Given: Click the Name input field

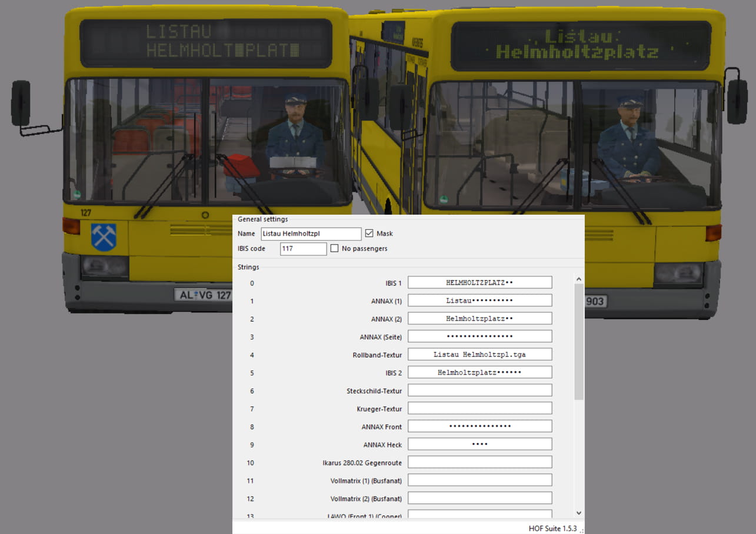Looking at the screenshot, I should (x=311, y=233).
